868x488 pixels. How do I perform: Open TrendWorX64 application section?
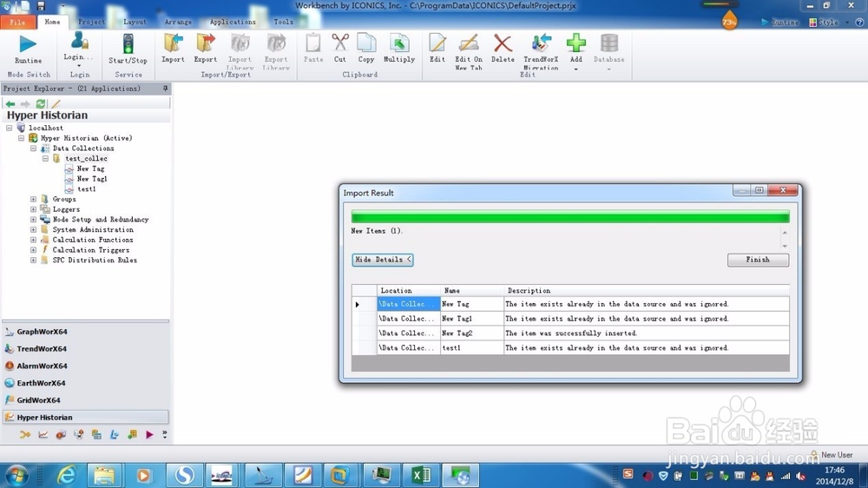click(86, 349)
